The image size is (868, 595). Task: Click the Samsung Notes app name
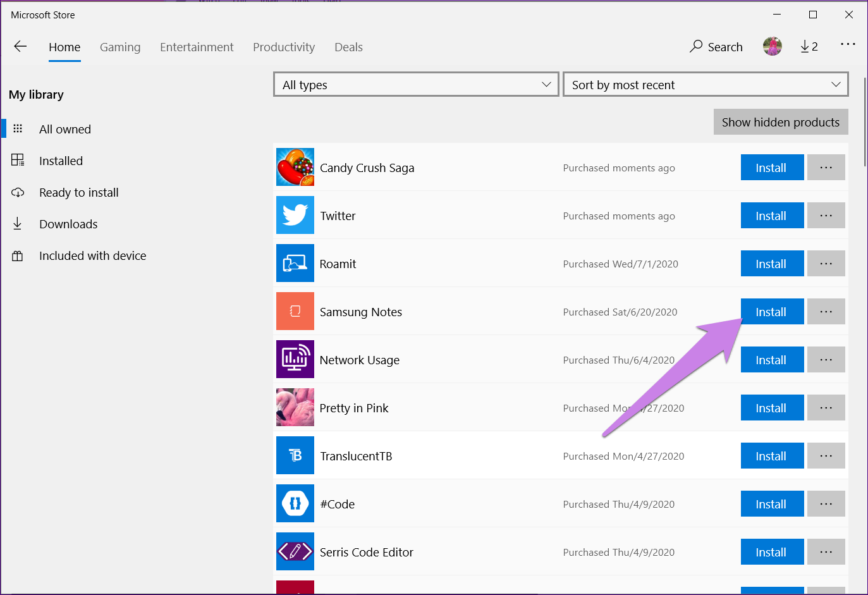(x=360, y=312)
